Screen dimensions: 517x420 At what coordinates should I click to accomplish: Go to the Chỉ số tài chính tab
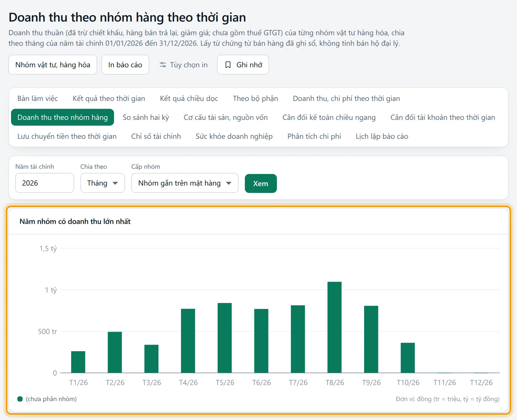pyautogui.click(x=156, y=136)
